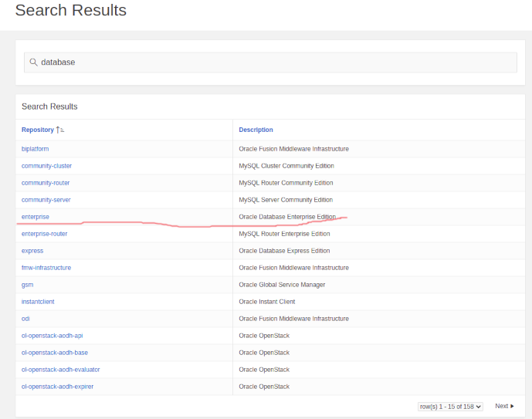
Task: Open the enterprise-router repository
Action: coord(45,234)
